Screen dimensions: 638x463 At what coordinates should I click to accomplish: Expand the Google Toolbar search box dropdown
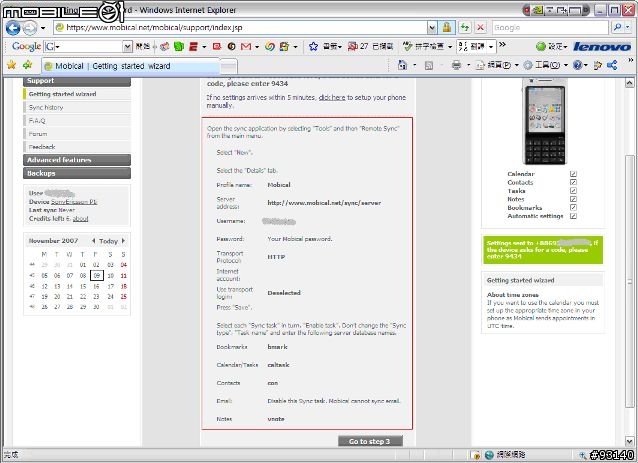click(x=128, y=47)
